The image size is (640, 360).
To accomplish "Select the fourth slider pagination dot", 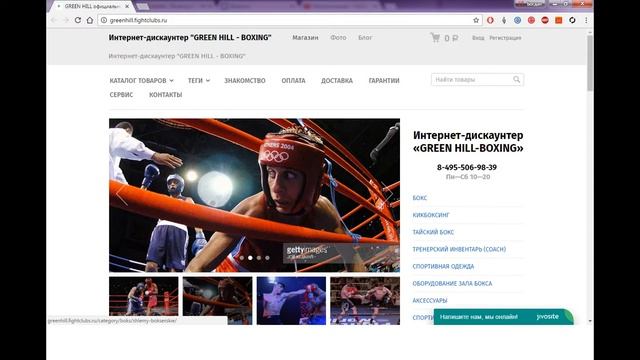I will click(x=267, y=258).
